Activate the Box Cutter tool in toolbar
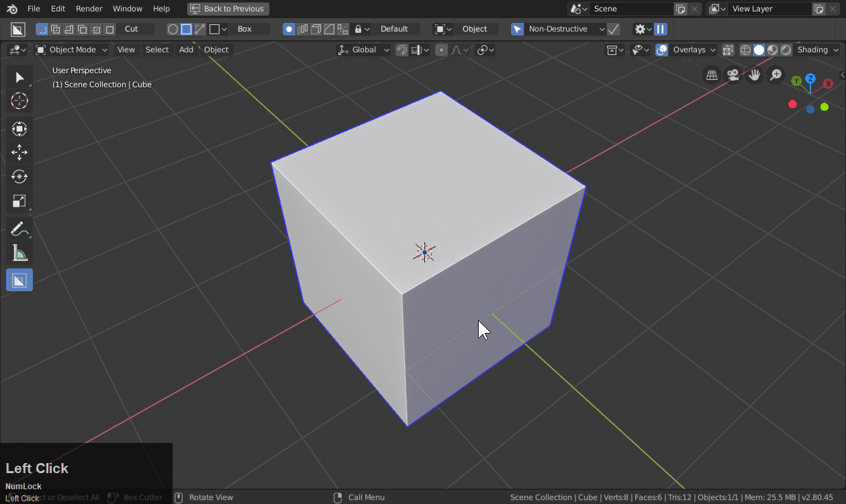This screenshot has height=504, width=846. point(19,280)
